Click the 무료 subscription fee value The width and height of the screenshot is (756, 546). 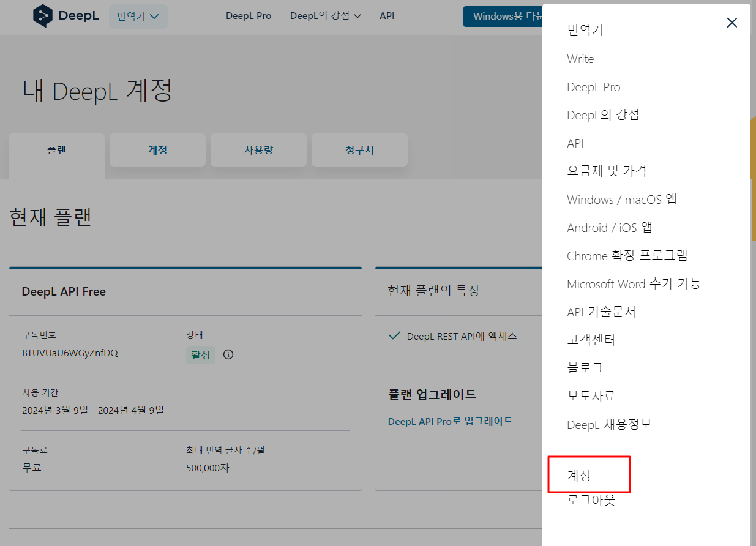coord(32,468)
